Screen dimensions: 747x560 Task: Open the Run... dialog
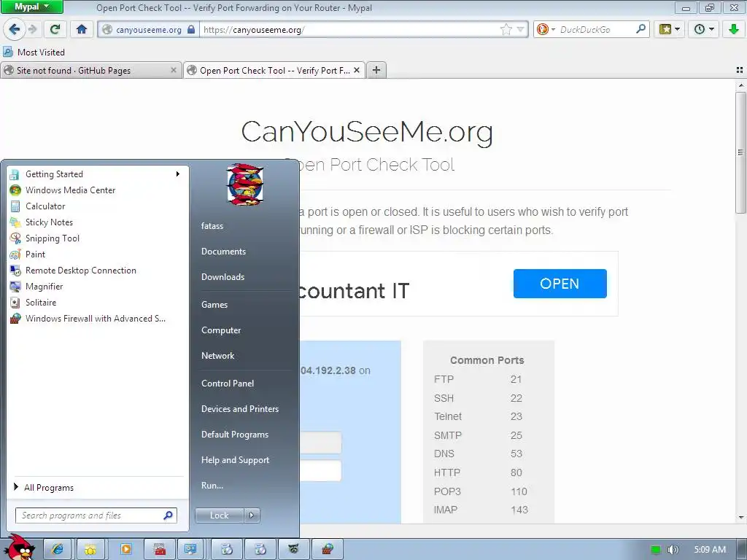point(212,486)
